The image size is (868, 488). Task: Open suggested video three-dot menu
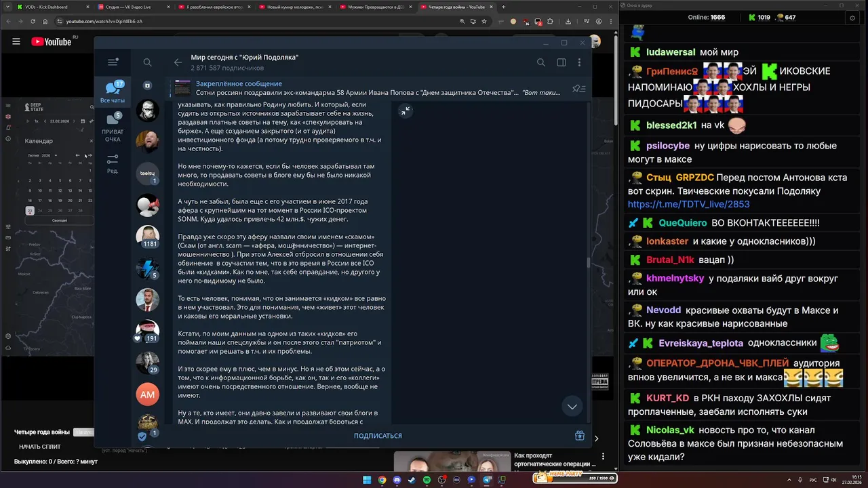[602, 455]
